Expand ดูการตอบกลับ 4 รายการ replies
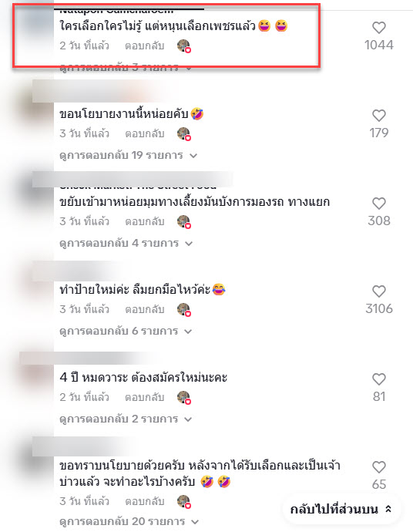 click(126, 244)
